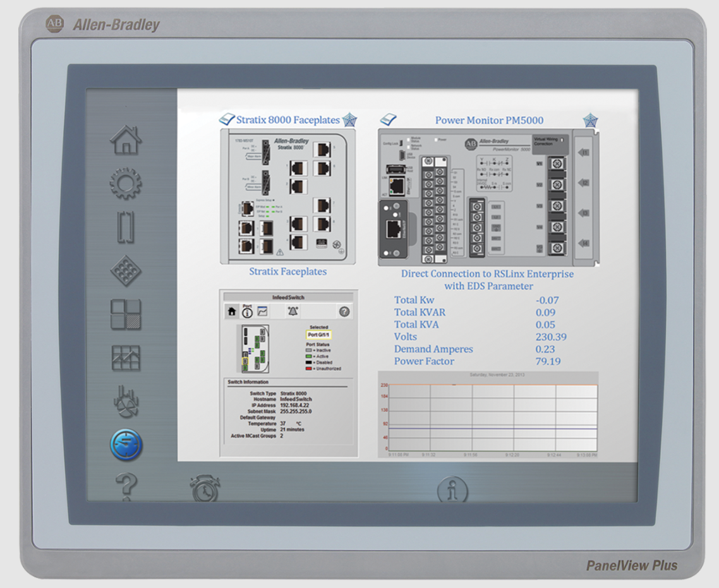Go to the Home screen icon
719x588 pixels.
[x=126, y=140]
